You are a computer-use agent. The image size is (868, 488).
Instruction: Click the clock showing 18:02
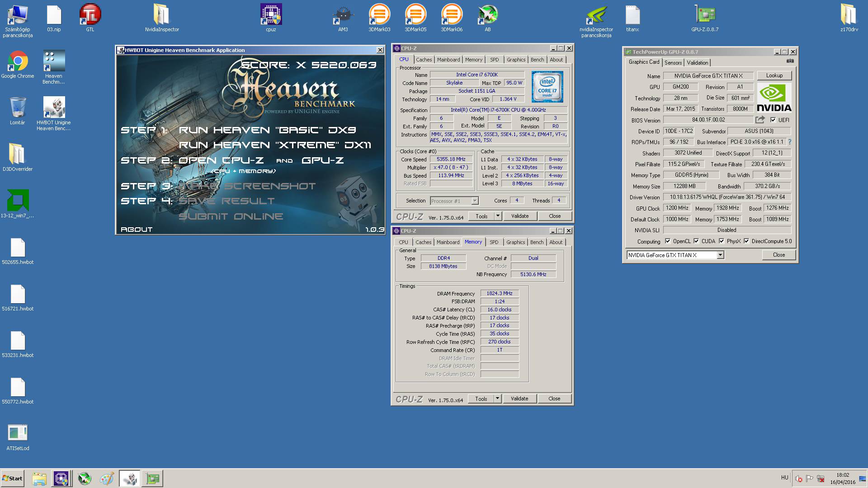(843, 475)
